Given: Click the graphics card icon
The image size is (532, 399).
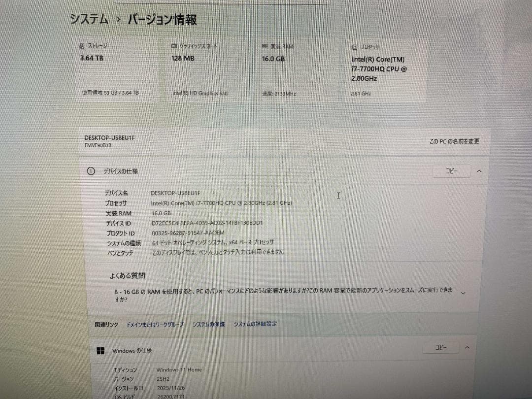Looking at the screenshot, I should tap(173, 46).
